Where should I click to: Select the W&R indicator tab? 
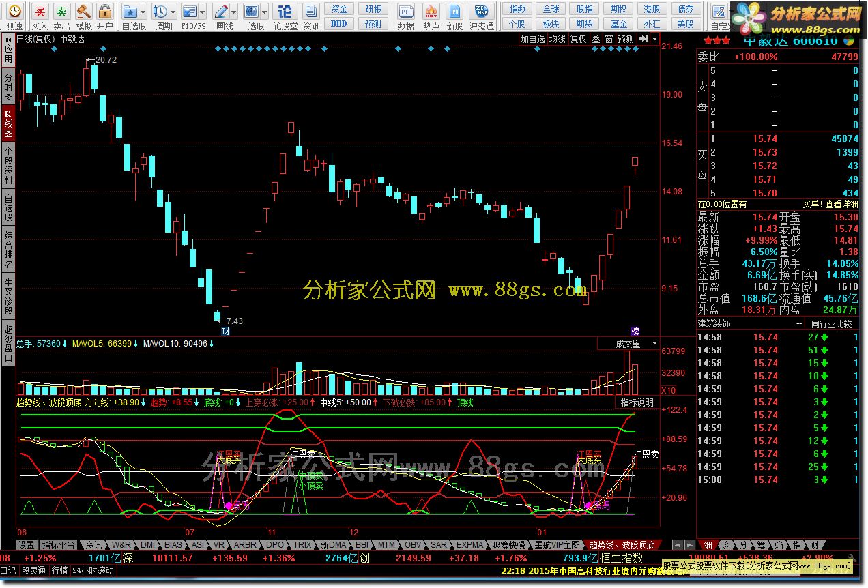click(121, 545)
